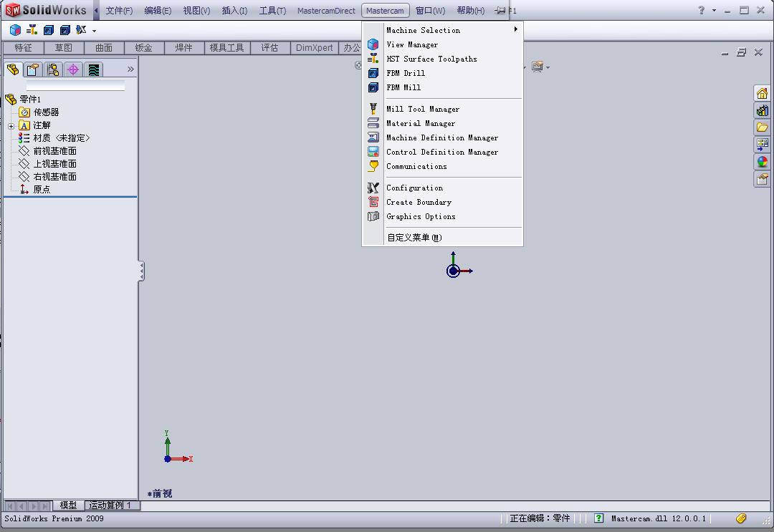Open File Explorer folder task pane icon

(x=762, y=127)
